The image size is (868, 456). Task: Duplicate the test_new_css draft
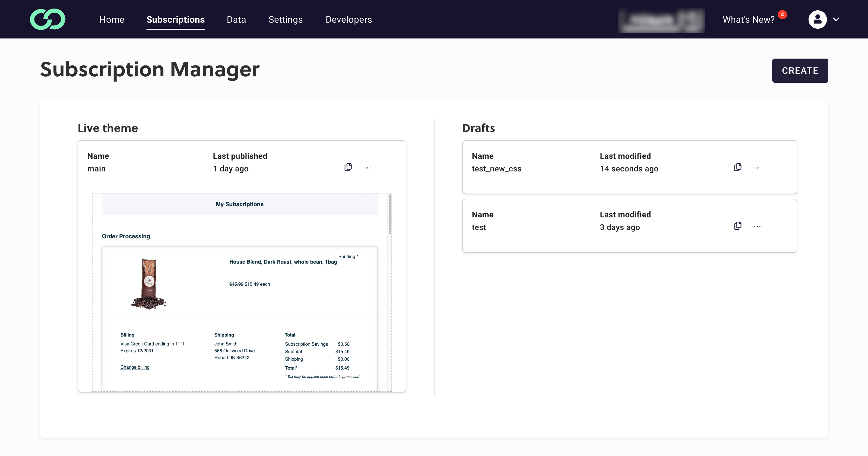(738, 167)
